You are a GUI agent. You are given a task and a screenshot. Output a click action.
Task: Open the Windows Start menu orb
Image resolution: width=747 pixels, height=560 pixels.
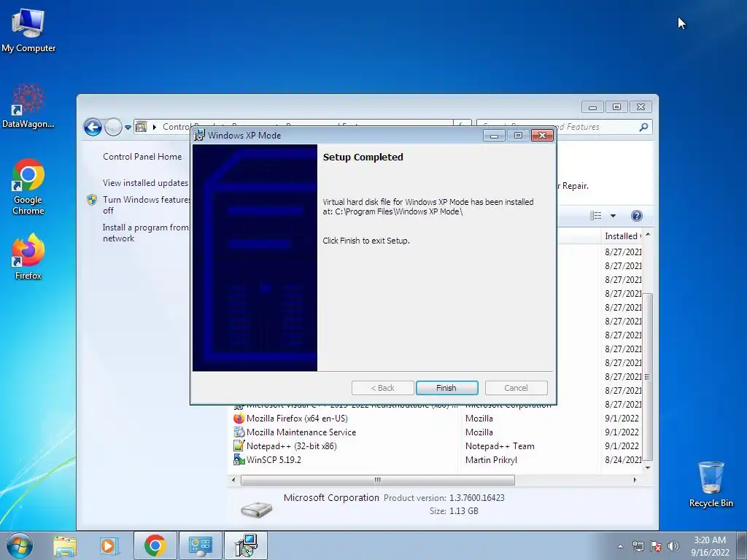pyautogui.click(x=19, y=545)
